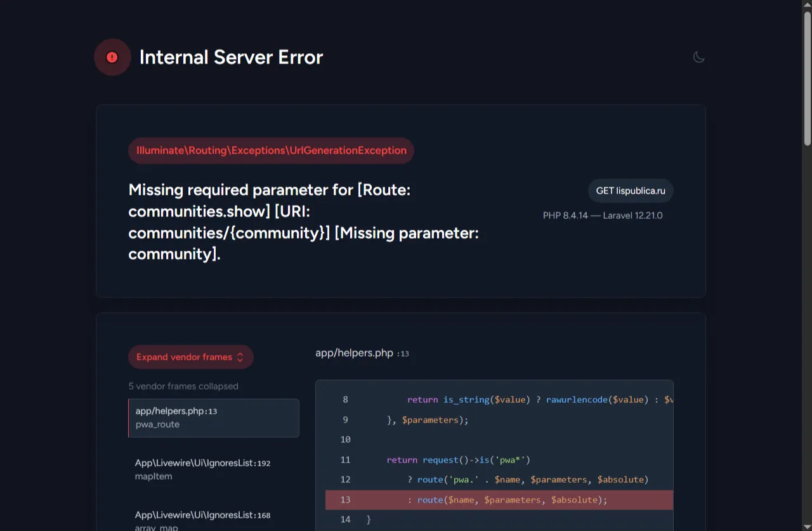812x531 pixels.
Task: Click the scrollbar up arrow
Action: 807,5
